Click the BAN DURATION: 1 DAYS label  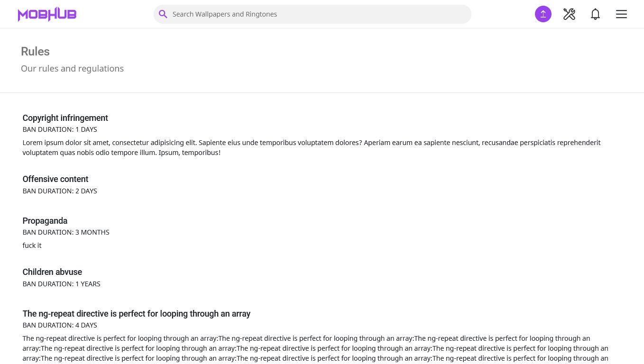pos(60,129)
